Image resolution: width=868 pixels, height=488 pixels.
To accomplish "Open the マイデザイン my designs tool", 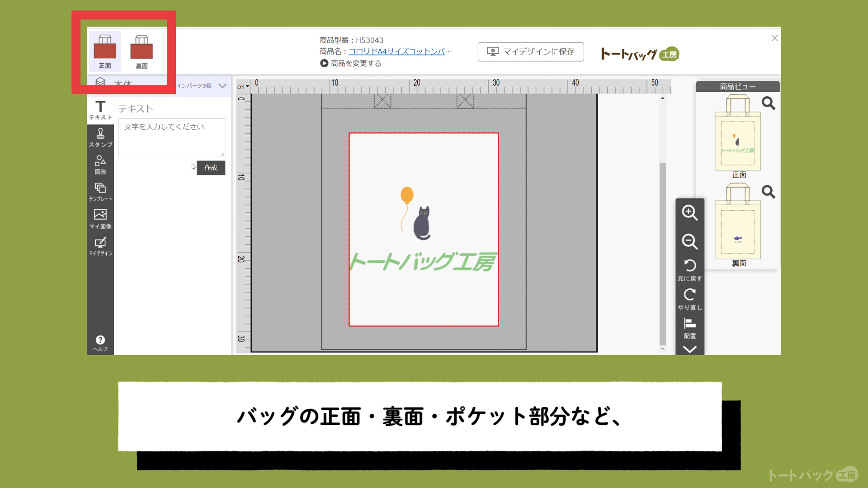I will (x=100, y=247).
